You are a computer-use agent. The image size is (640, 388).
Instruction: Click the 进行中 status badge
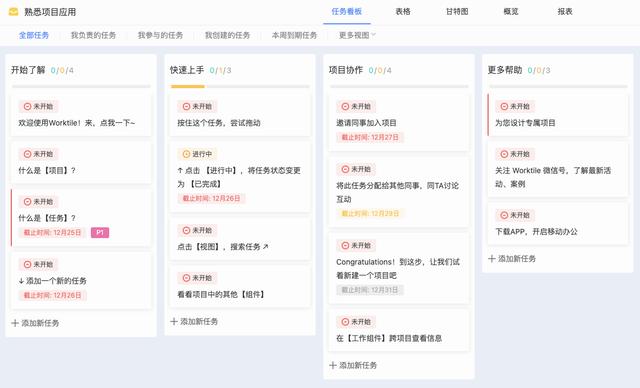tap(197, 154)
